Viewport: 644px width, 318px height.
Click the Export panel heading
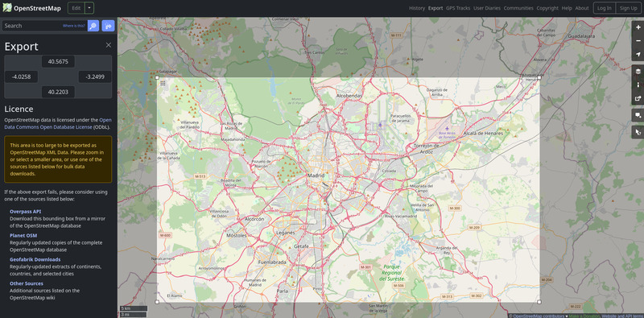22,47
